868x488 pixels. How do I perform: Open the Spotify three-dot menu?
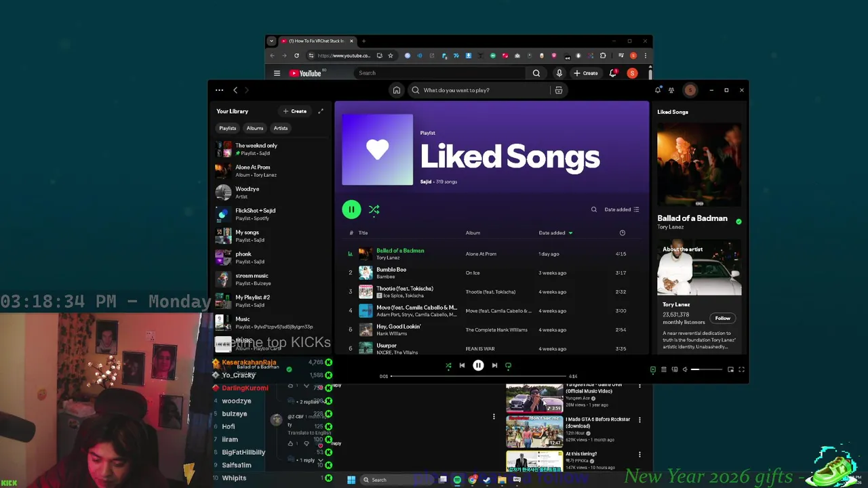point(219,90)
